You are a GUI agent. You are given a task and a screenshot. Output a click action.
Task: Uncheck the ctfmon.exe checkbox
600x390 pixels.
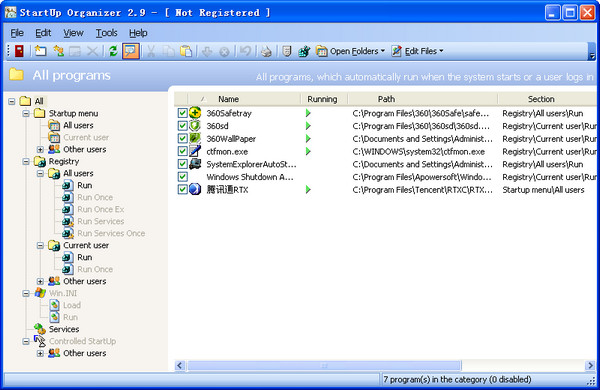tap(183, 151)
